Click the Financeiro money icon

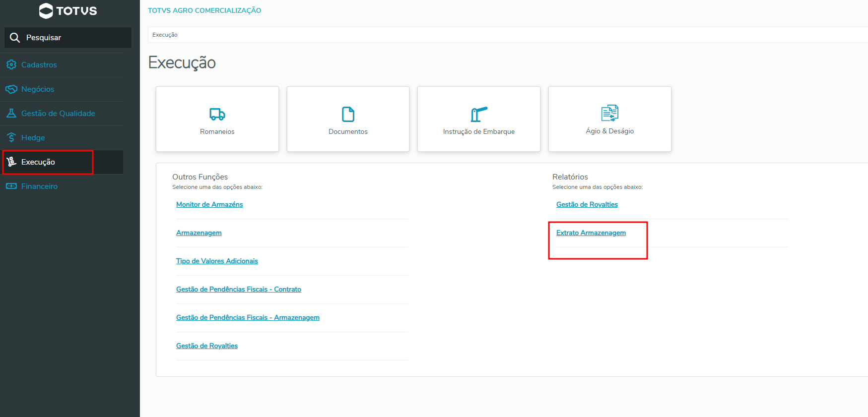coord(11,186)
